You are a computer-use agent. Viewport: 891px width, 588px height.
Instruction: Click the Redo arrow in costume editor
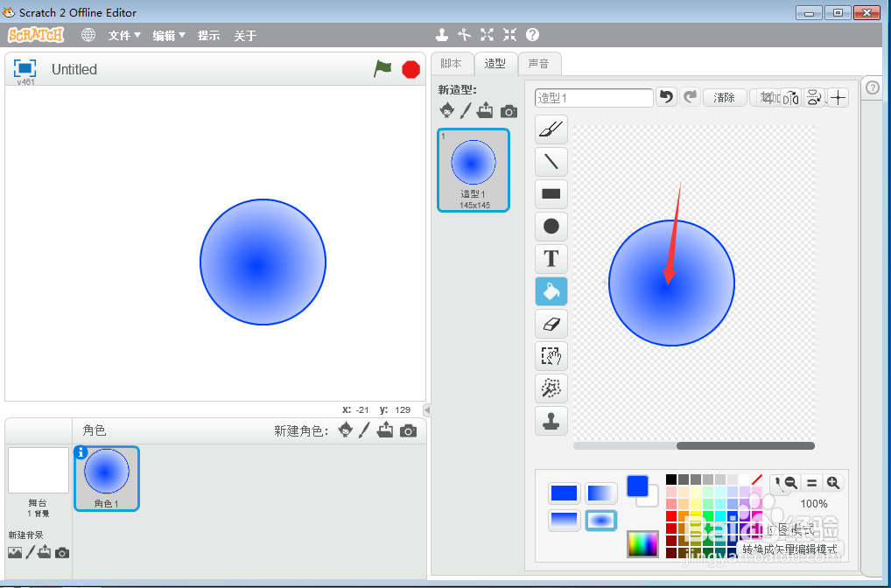coord(690,97)
